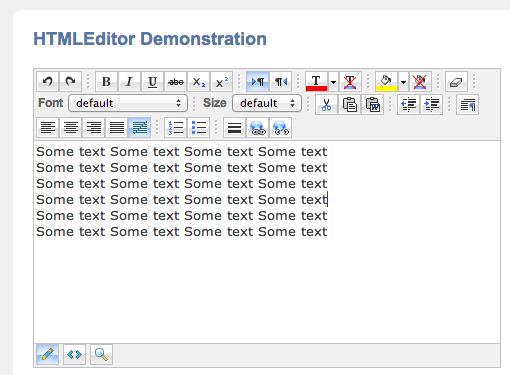510x375 pixels.
Task: Click the eraser remove-formatting icon
Action: coord(456,81)
